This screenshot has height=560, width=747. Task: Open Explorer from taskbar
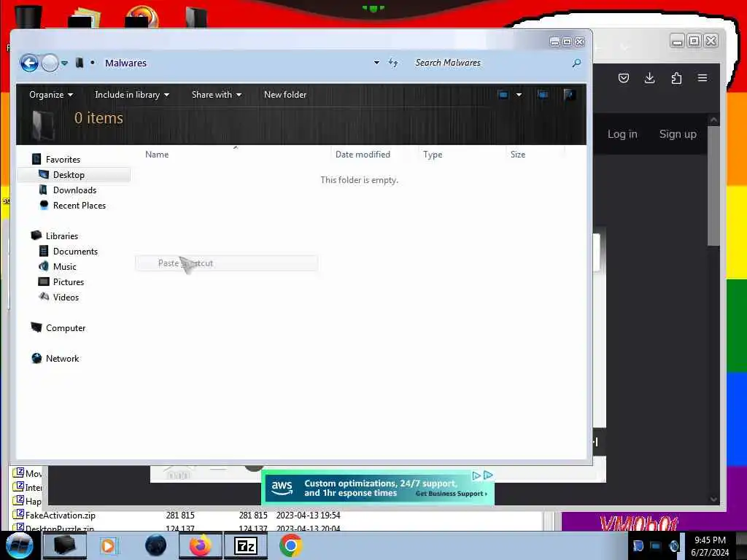click(65, 545)
